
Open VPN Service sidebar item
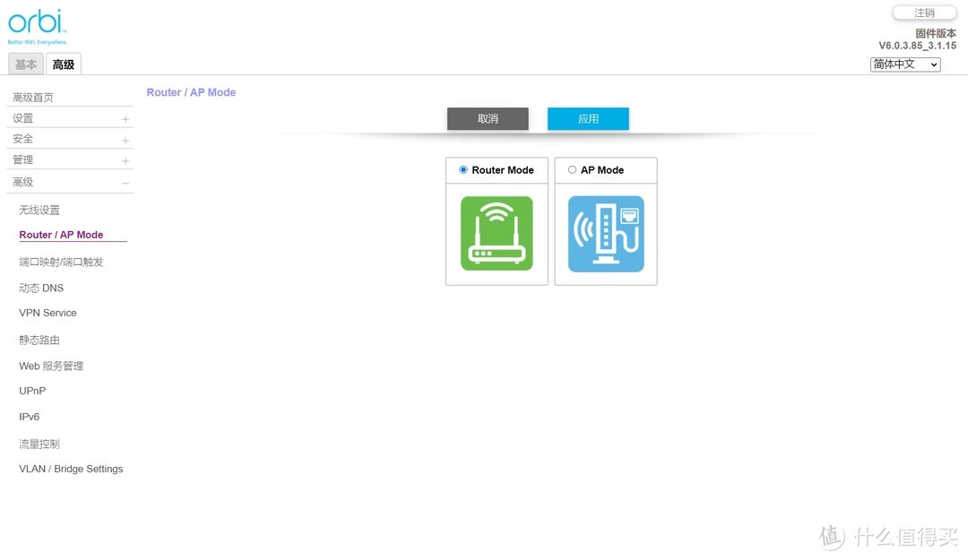[x=48, y=313]
